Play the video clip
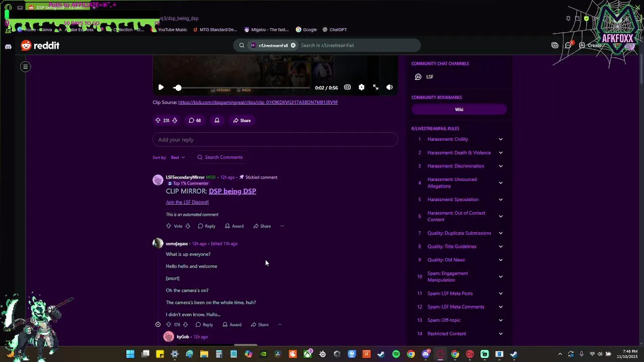 (x=161, y=87)
